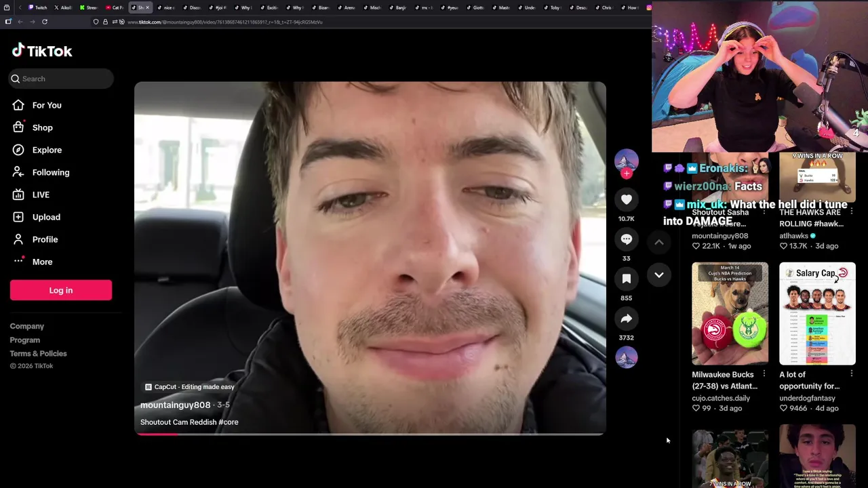Go to the next video with the down chevron
This screenshot has height=488, width=868.
coord(658,274)
